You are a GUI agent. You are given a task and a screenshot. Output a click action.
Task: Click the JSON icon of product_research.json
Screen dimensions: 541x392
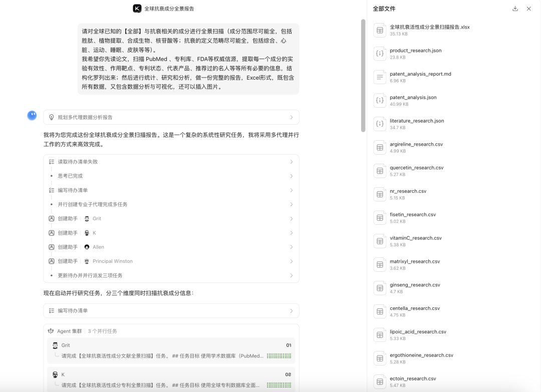click(380, 54)
